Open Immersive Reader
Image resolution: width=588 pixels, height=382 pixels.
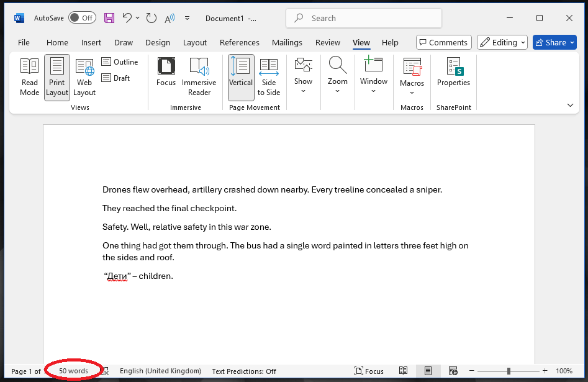(x=199, y=77)
